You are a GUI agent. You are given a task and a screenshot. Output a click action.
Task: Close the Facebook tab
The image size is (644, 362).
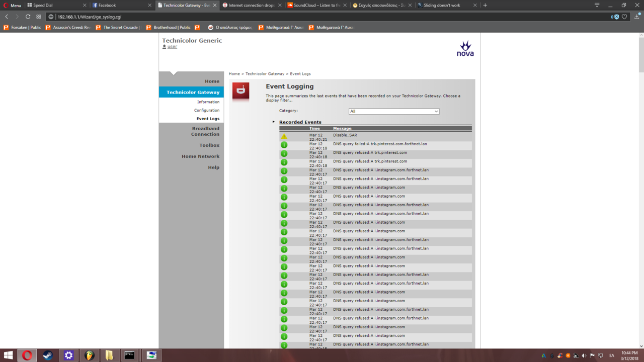click(x=149, y=6)
